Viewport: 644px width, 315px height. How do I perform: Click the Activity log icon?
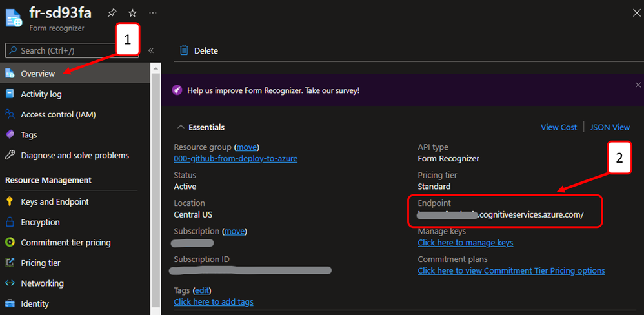coord(10,94)
